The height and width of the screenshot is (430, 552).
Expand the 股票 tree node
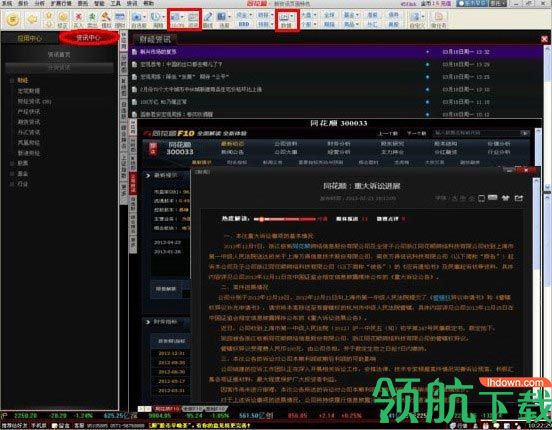coord(12,163)
